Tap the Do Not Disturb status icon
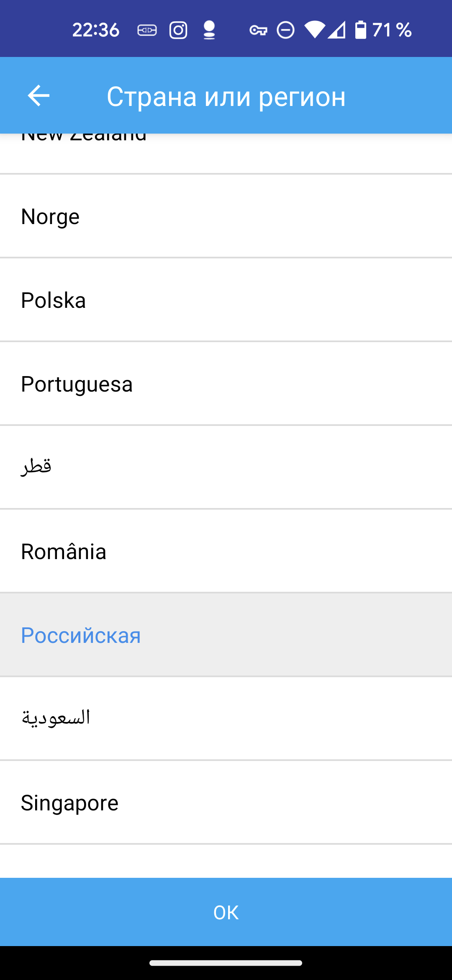The height and width of the screenshot is (980, 452). [286, 30]
